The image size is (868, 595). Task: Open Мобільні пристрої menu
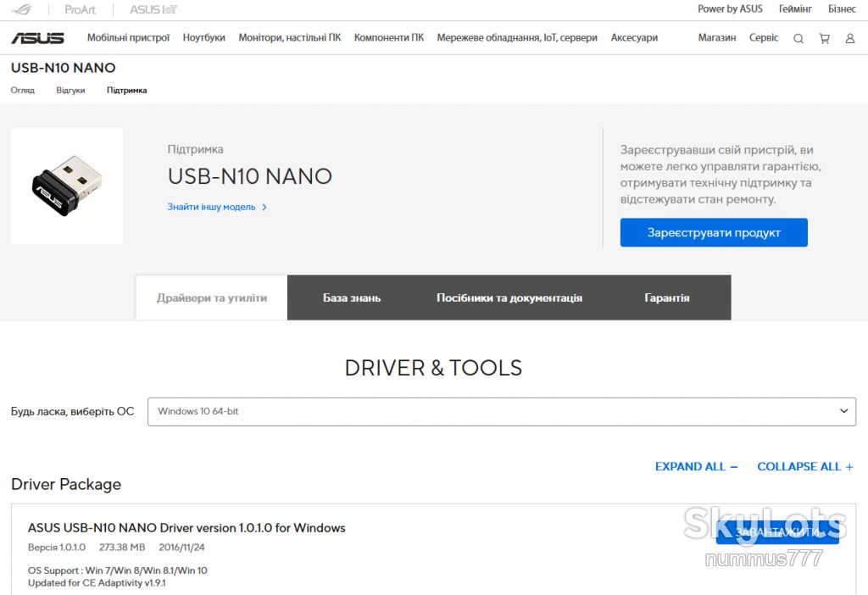[129, 37]
